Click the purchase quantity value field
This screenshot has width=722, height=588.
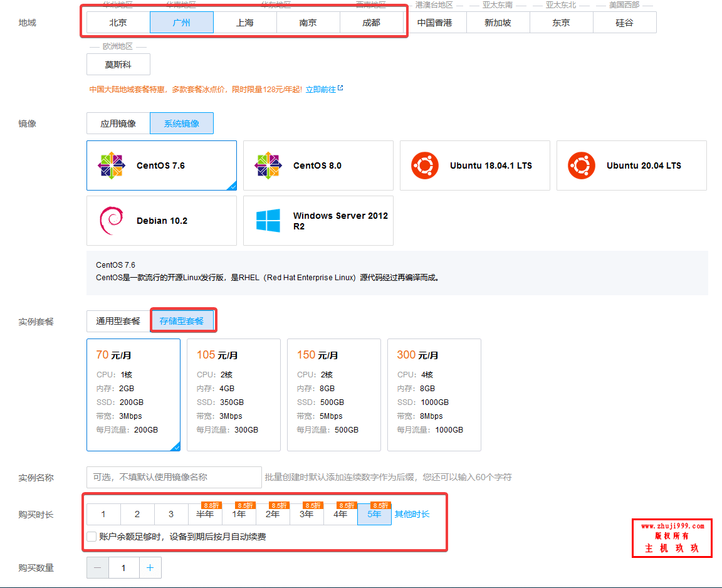124,568
